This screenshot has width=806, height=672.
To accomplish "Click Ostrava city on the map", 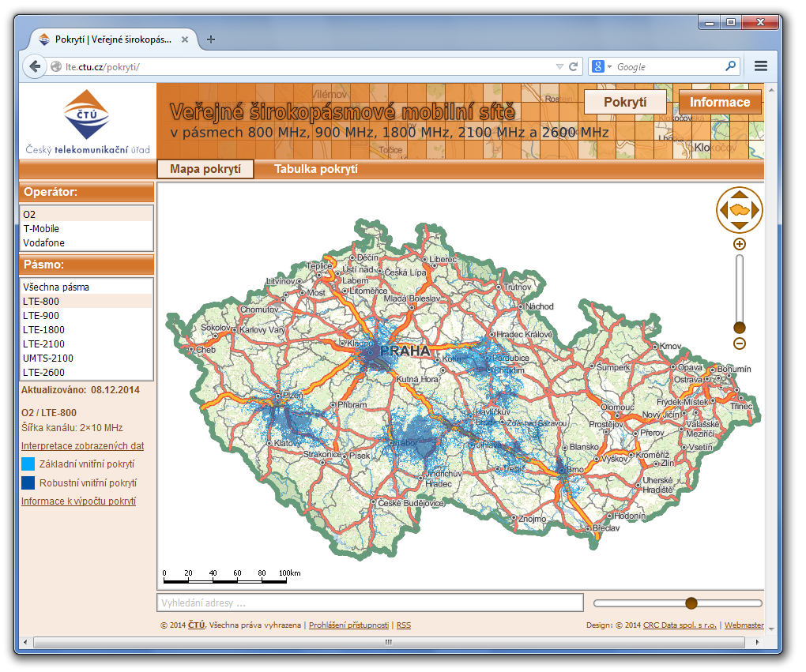I will [x=687, y=380].
